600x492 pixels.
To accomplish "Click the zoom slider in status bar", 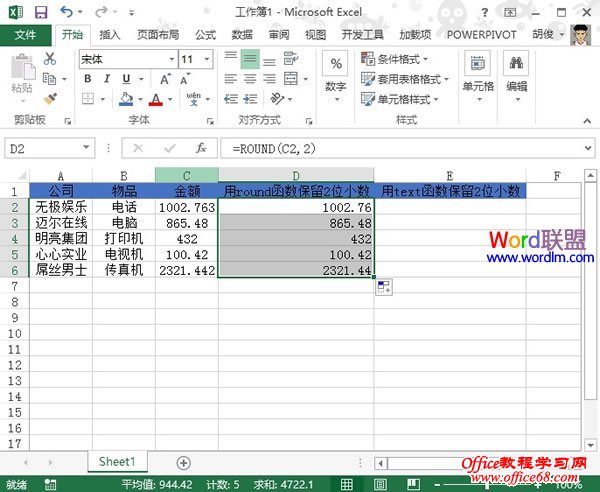I will tap(488, 485).
